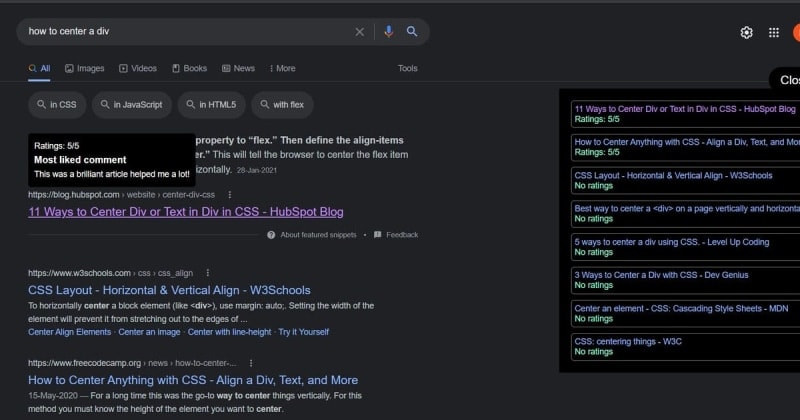Screen dimensions: 800x420
Task: Switch to the News tab
Action: (238, 68)
